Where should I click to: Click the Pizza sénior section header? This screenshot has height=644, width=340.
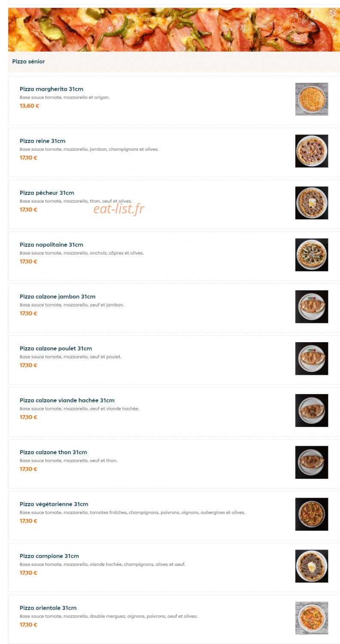tap(28, 61)
